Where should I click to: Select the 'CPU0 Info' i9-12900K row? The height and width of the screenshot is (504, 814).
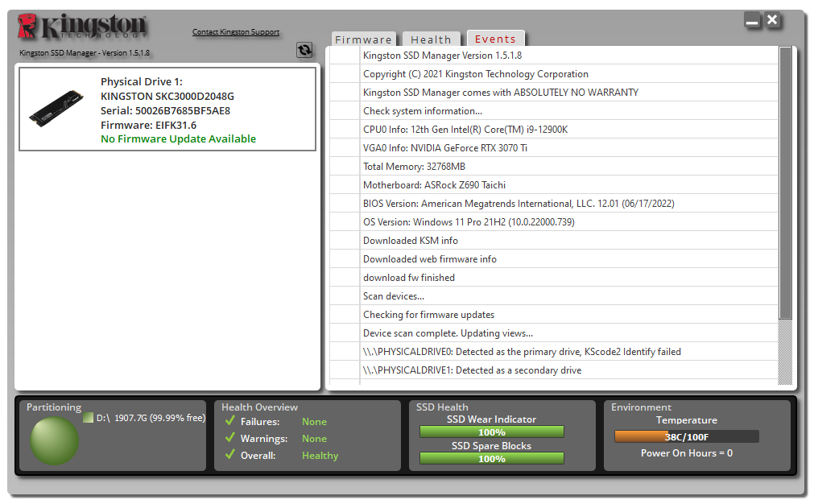tap(553, 130)
